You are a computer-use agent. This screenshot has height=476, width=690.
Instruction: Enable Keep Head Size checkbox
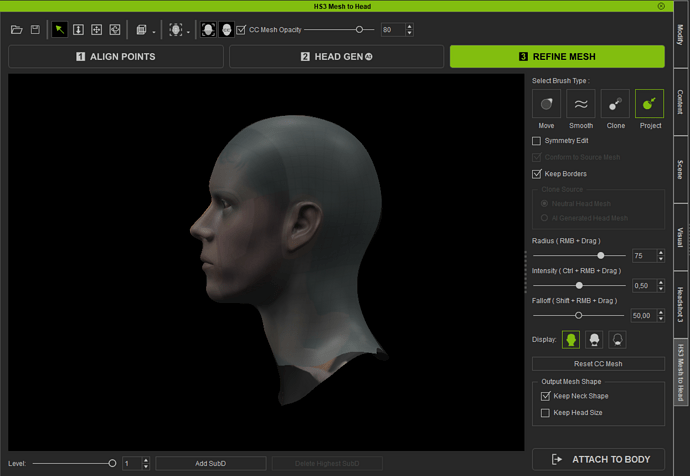(x=545, y=413)
